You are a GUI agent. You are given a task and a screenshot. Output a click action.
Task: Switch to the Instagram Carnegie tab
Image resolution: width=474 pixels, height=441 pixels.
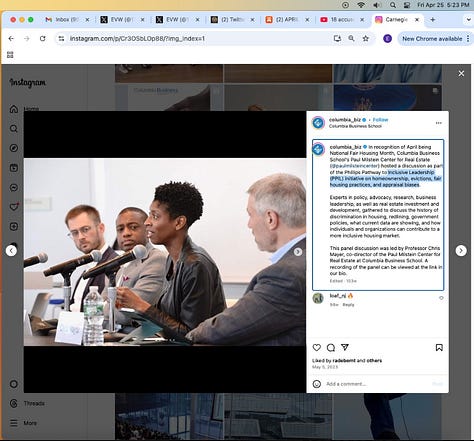coord(396,20)
